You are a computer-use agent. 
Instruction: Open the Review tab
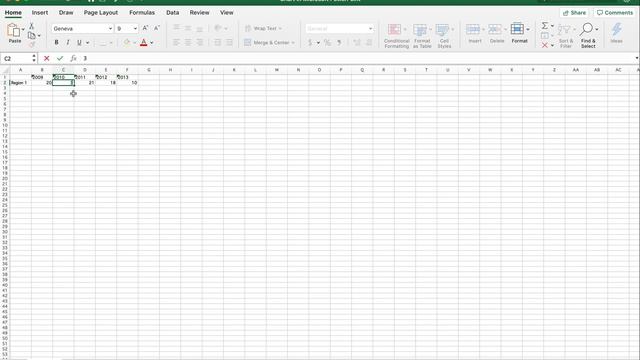click(x=199, y=13)
